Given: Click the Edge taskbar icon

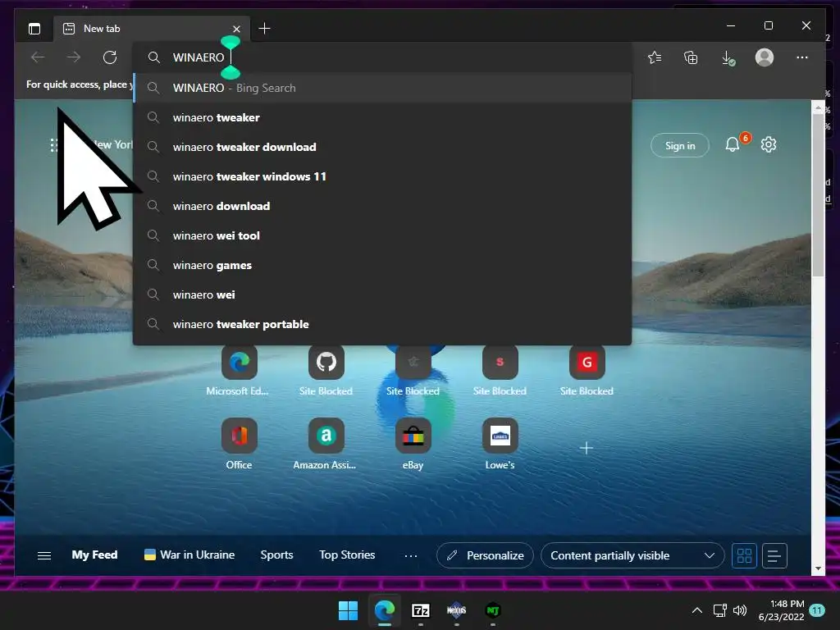Looking at the screenshot, I should [384, 610].
